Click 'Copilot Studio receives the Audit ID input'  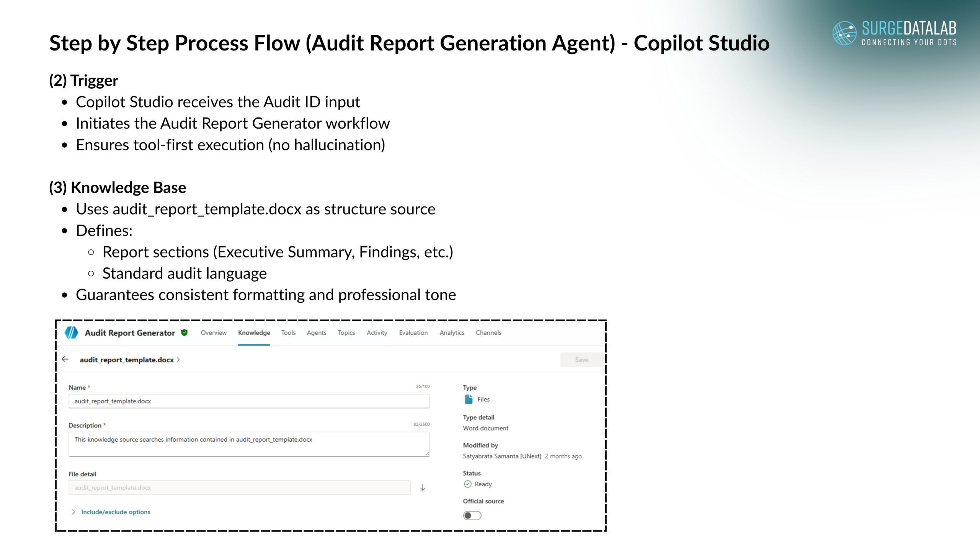point(218,102)
